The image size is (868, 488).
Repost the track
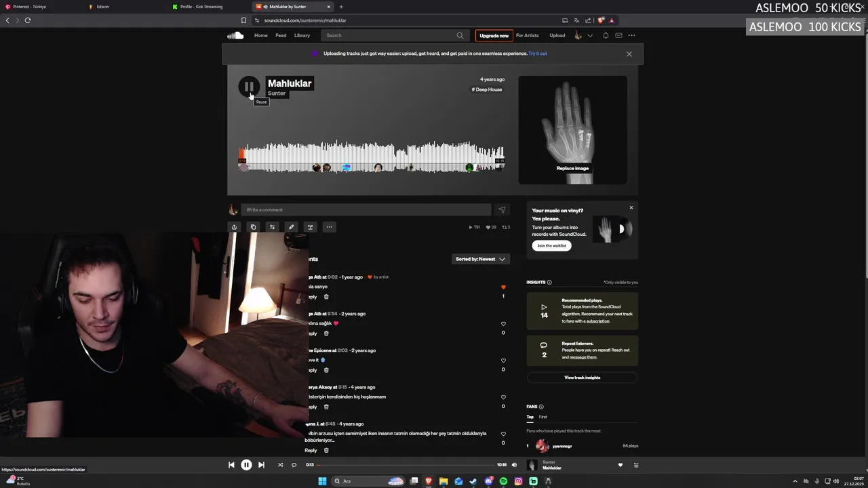[272, 227]
